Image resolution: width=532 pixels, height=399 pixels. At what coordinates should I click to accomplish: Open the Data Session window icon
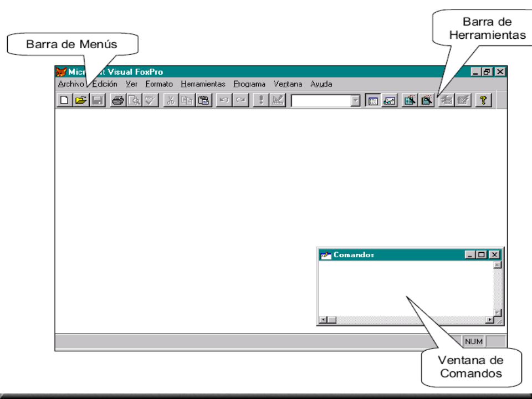click(390, 100)
